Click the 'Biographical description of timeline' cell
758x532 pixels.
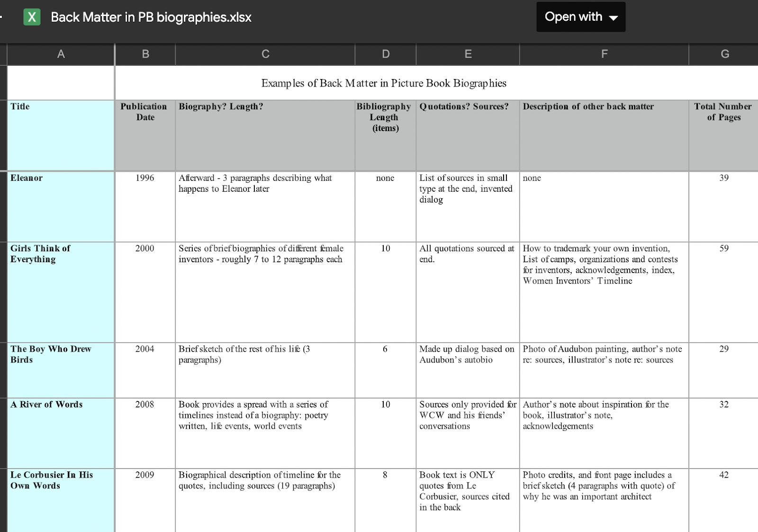point(265,500)
